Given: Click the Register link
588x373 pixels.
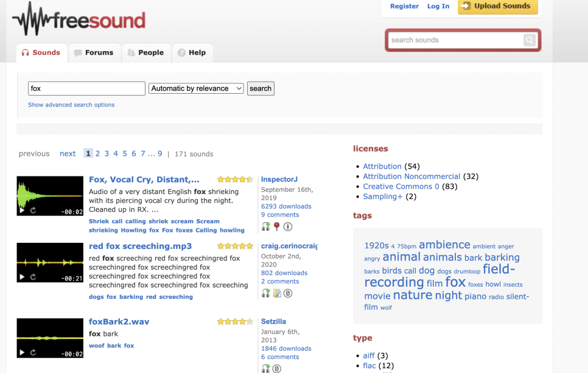Looking at the screenshot, I should (x=404, y=6).
